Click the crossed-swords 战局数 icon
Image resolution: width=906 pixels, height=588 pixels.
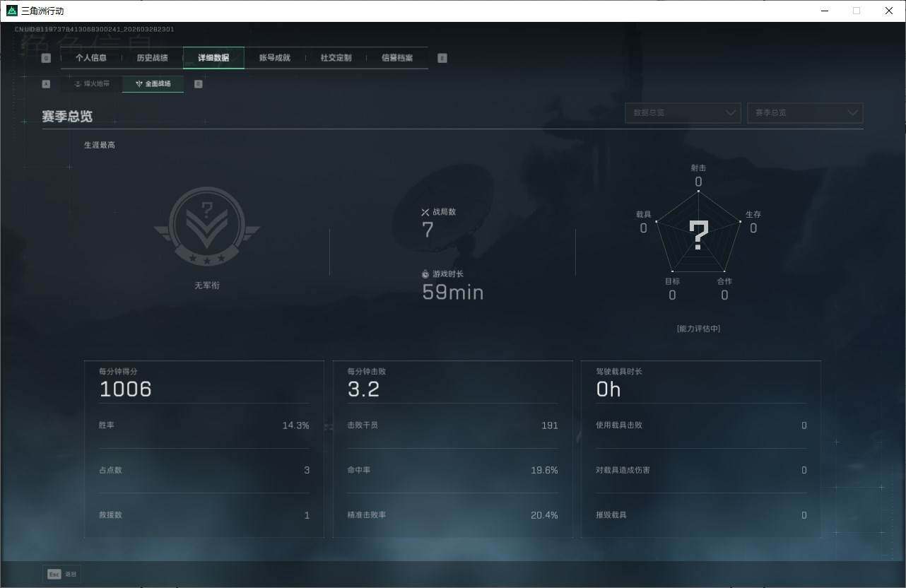[x=425, y=212]
